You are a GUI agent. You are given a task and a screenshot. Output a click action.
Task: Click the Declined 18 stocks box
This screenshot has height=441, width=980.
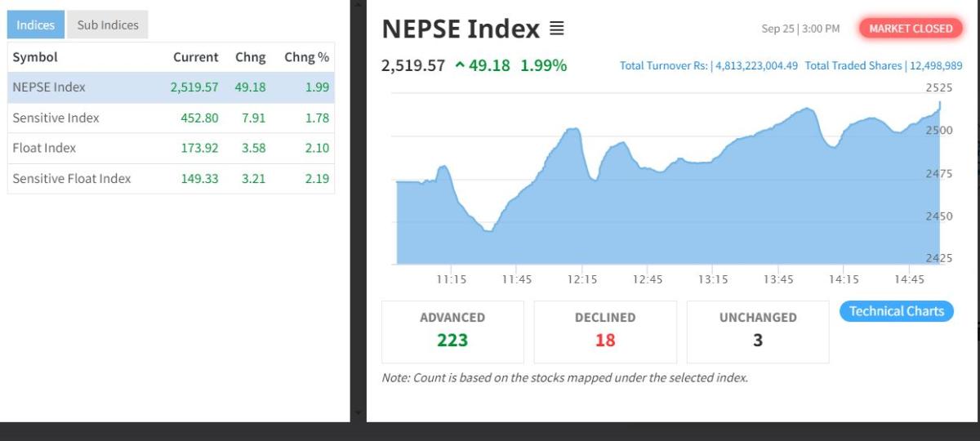point(605,331)
